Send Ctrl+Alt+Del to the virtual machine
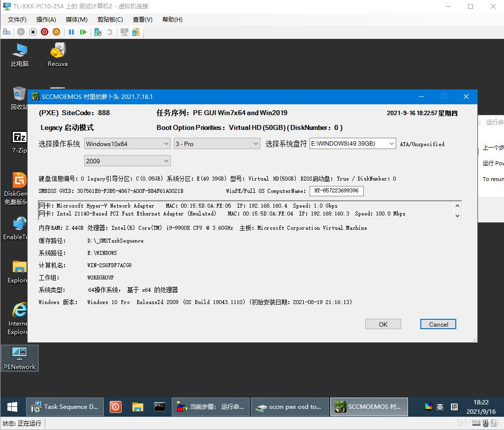504x430 pixels. pyautogui.click(x=6, y=31)
